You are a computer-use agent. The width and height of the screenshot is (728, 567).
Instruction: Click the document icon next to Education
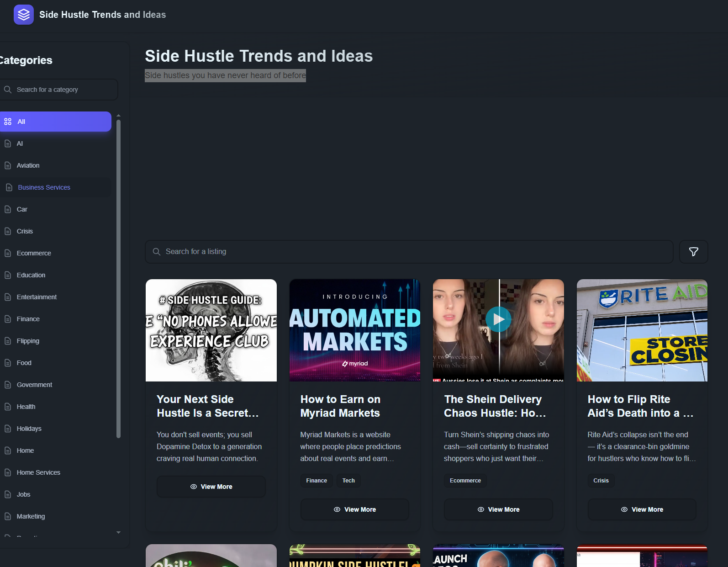pos(8,275)
